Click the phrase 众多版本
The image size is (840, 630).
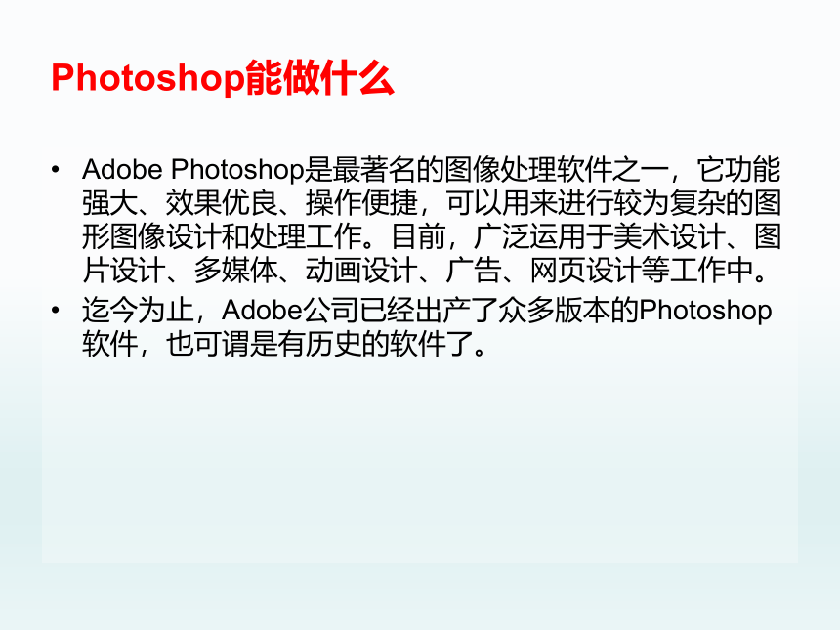pyautogui.click(x=554, y=311)
